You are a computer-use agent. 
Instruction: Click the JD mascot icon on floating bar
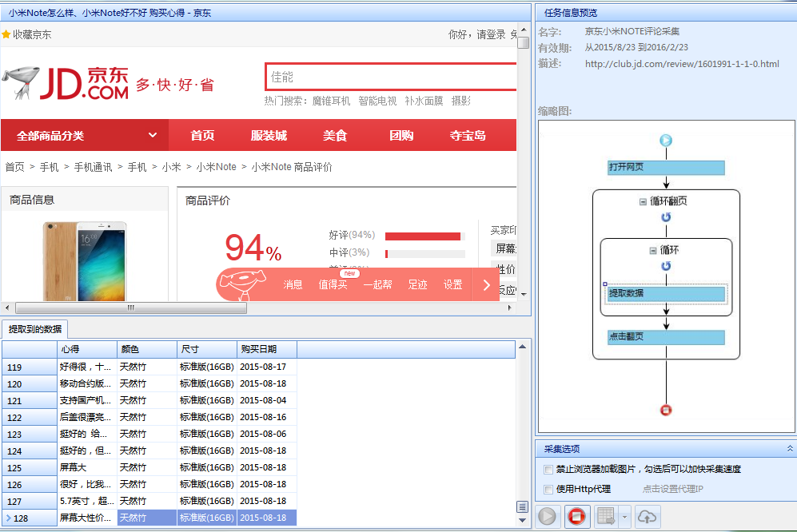coord(242,284)
